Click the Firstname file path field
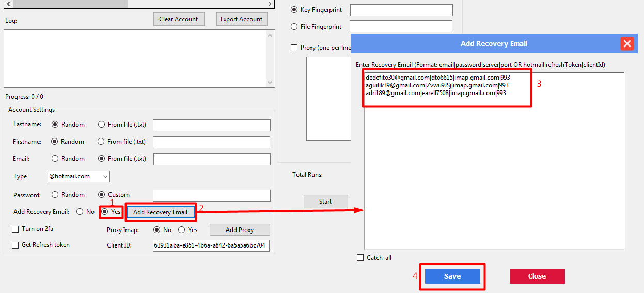Screen dimensions: 644x293 pos(212,142)
